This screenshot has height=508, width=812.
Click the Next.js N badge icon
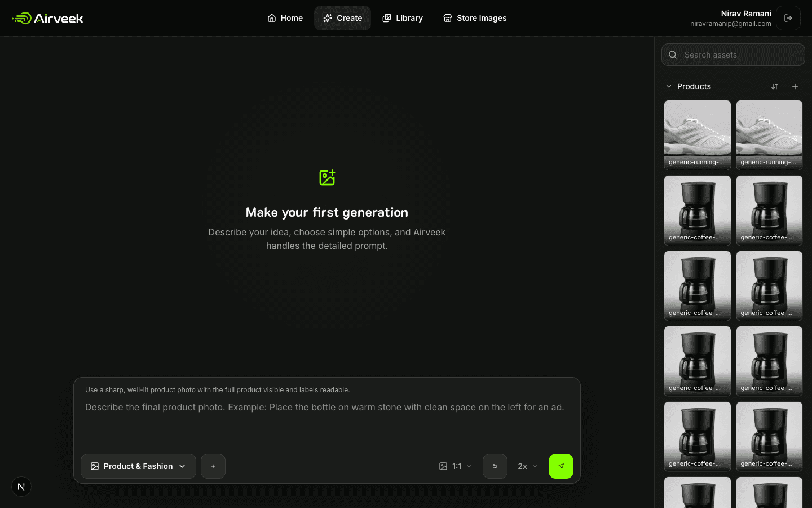click(21, 487)
